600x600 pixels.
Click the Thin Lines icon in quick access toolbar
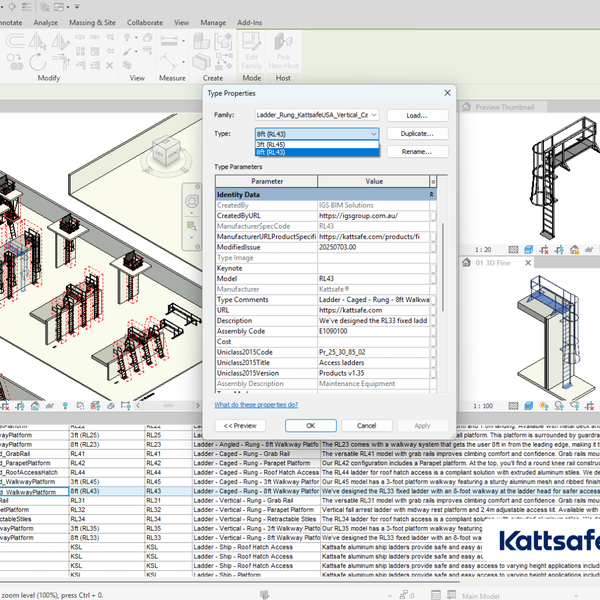pyautogui.click(x=27, y=7)
